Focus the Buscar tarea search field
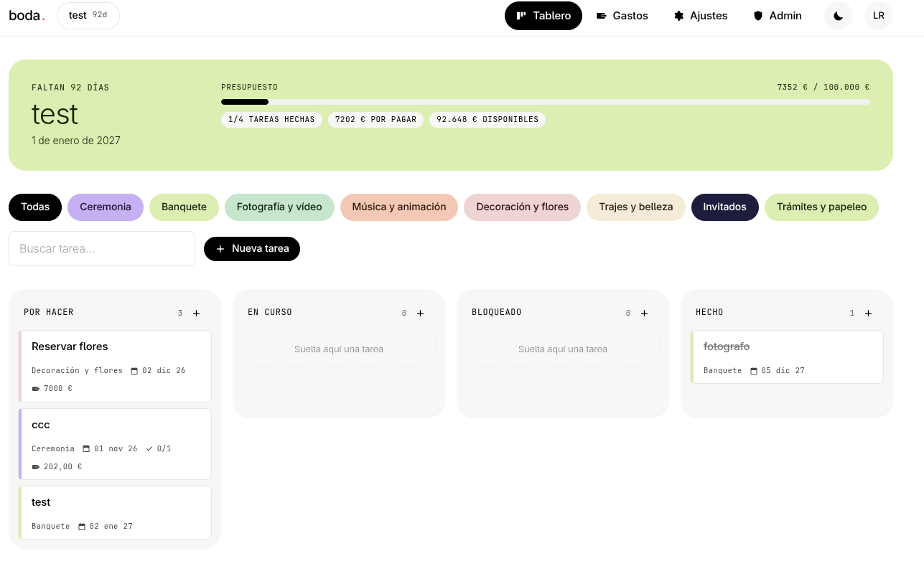 [x=102, y=249]
